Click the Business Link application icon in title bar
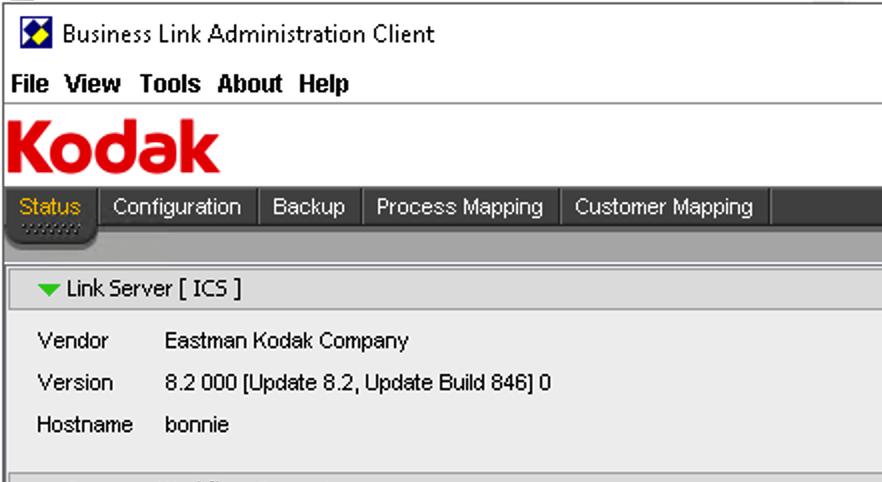The image size is (882, 482). pyautogui.click(x=36, y=33)
